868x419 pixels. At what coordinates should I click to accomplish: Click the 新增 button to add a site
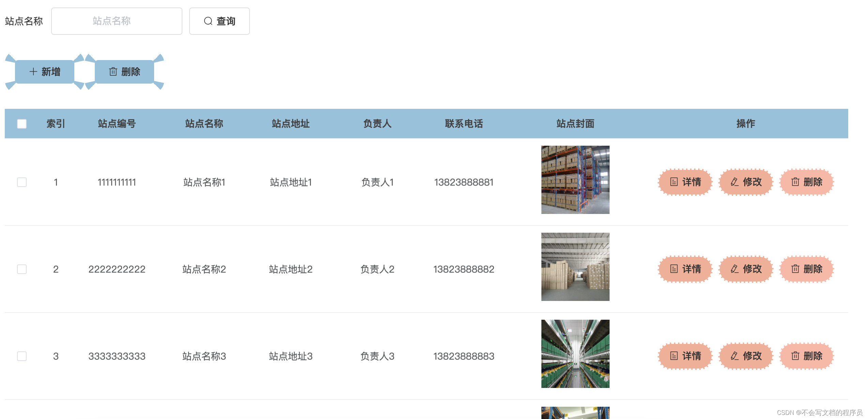point(45,72)
